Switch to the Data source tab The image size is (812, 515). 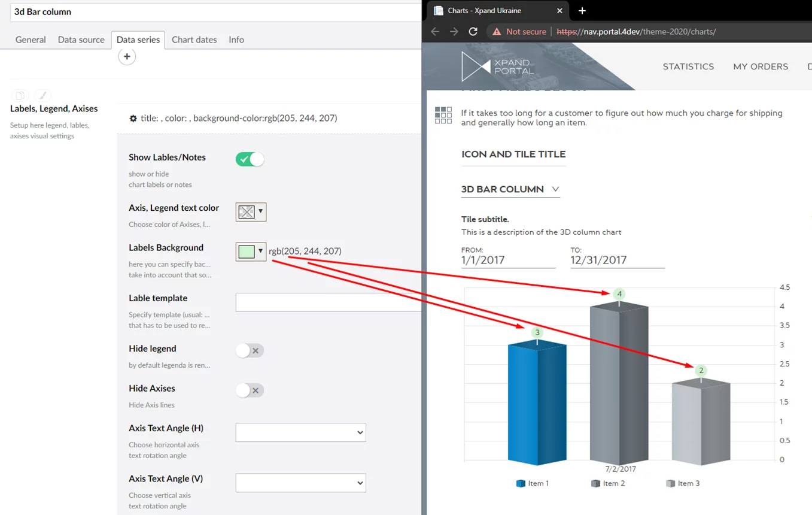point(81,40)
